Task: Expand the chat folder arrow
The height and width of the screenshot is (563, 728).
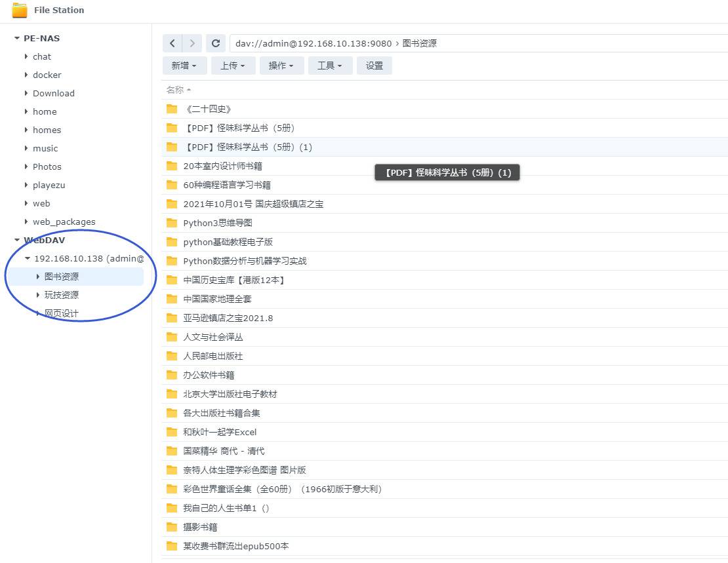Action: tap(26, 56)
